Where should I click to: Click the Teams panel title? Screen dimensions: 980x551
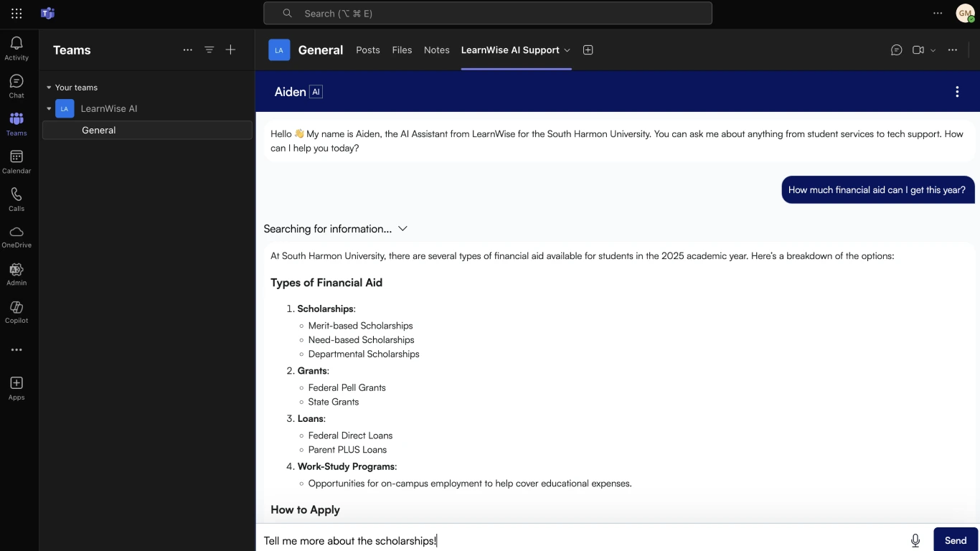coord(72,50)
